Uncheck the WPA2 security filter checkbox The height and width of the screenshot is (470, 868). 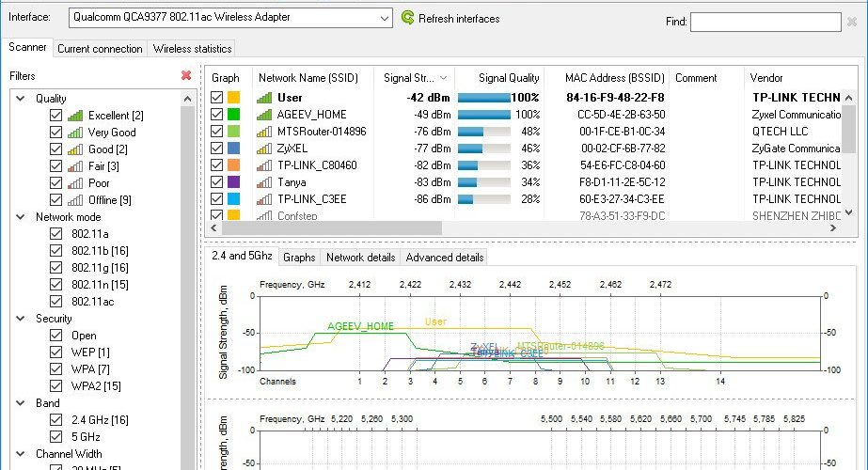pos(55,385)
